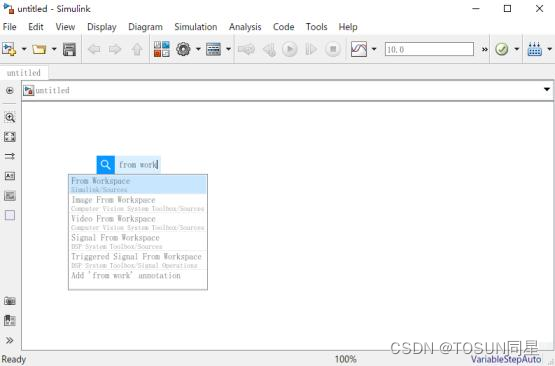Click the quick insert search magnifier
Image resolution: width=555 pixels, height=366 pixels.
105,165
